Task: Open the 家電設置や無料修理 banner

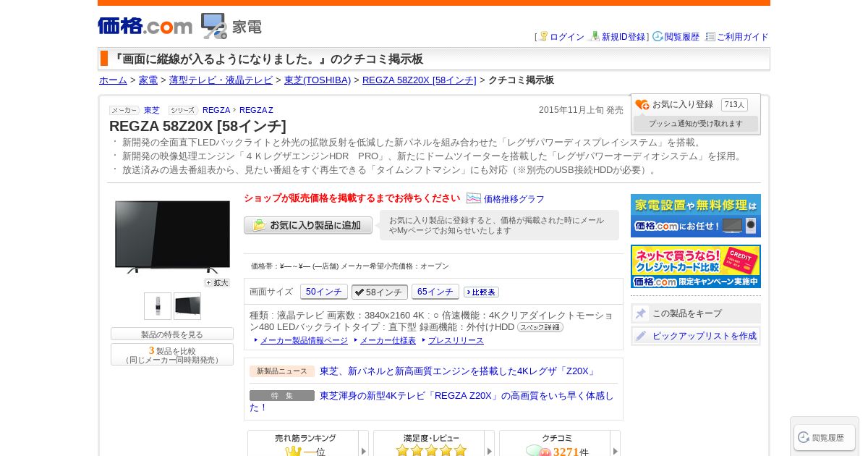Action: click(x=696, y=216)
